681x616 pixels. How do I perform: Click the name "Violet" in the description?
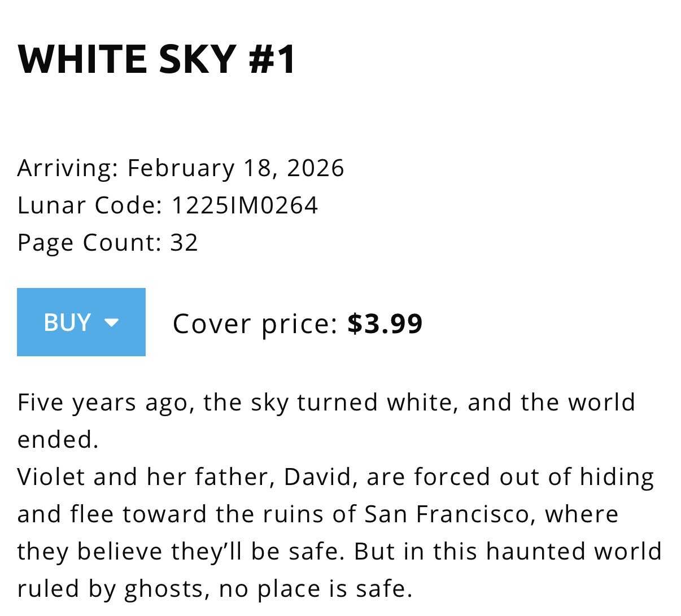[51, 477]
